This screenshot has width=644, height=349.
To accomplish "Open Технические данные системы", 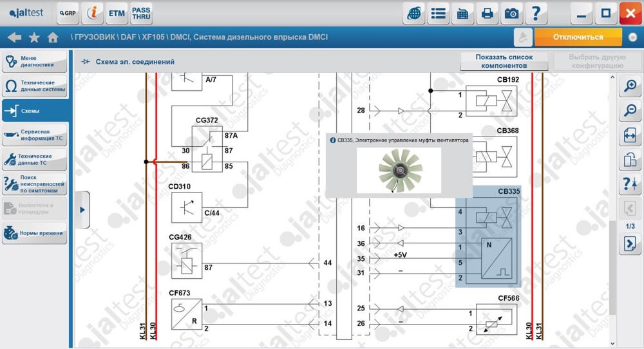I will coord(35,86).
